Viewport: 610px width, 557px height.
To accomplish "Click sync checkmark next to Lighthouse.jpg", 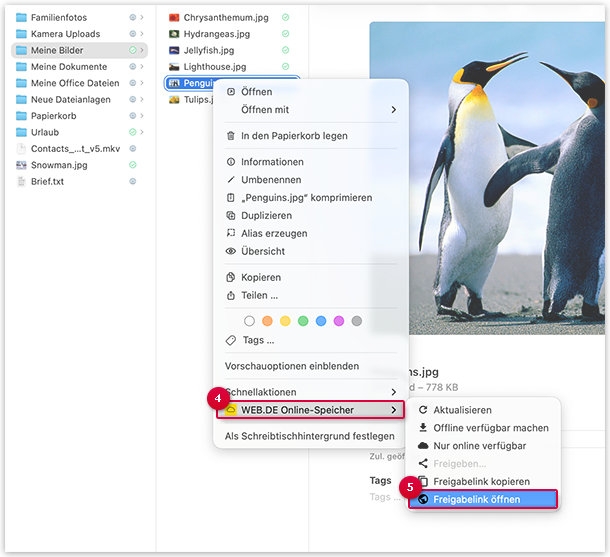I will pos(286,67).
